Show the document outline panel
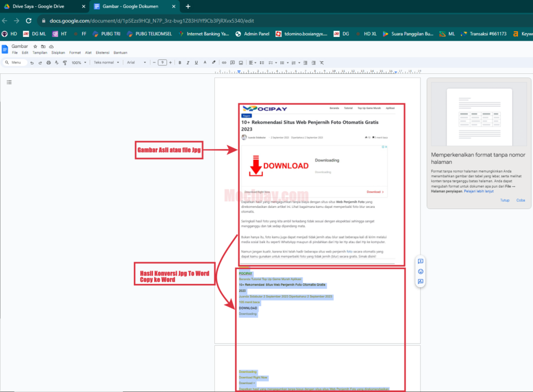Viewport: 533px width, 392px height. click(8, 82)
